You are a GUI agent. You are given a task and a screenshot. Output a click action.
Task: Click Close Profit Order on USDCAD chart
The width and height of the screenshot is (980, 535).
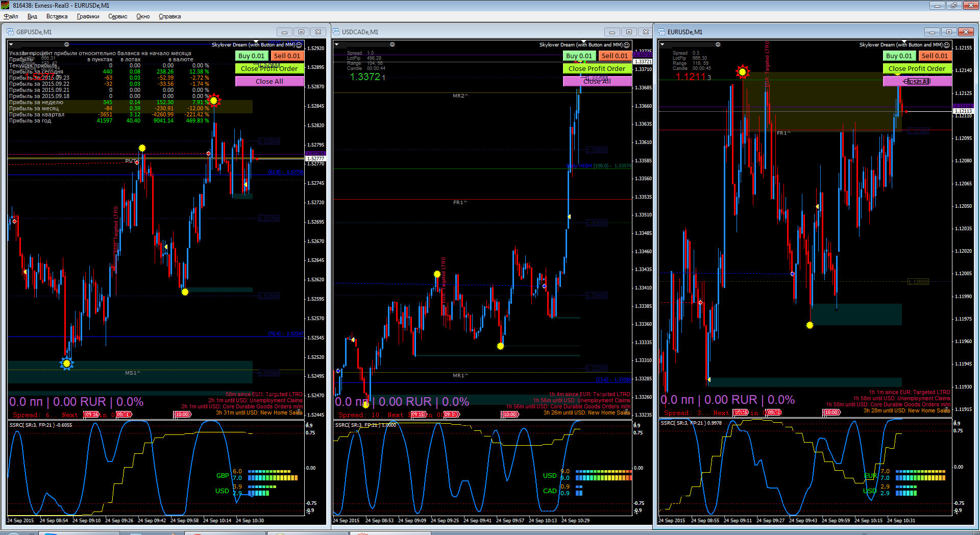pyautogui.click(x=597, y=68)
